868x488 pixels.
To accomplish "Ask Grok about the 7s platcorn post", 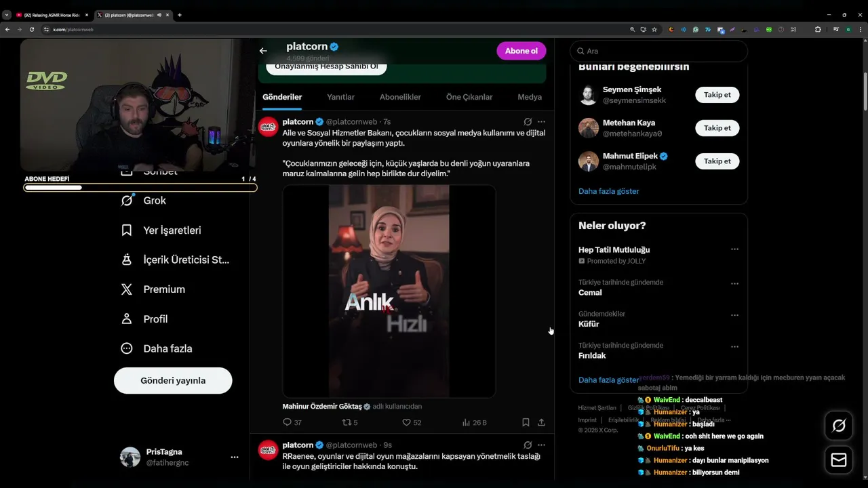I will click(528, 122).
